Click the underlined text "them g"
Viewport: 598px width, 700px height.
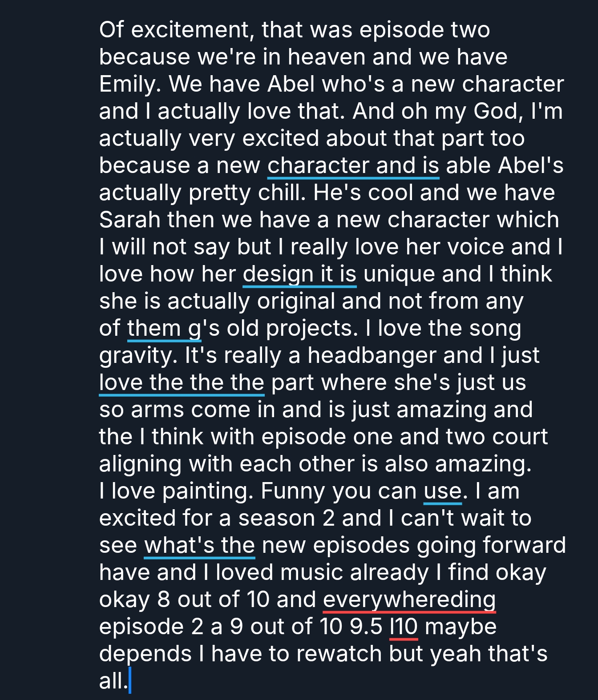pyautogui.click(x=164, y=329)
